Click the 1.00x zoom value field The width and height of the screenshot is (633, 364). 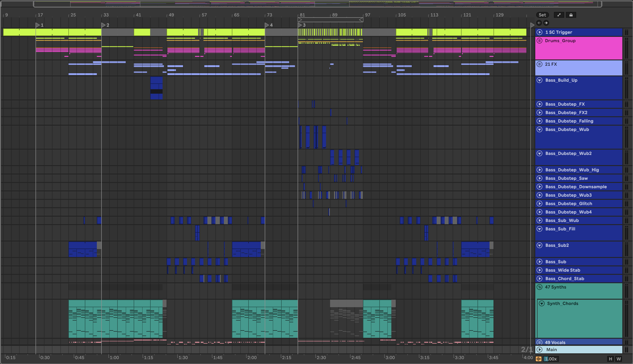coord(551,359)
